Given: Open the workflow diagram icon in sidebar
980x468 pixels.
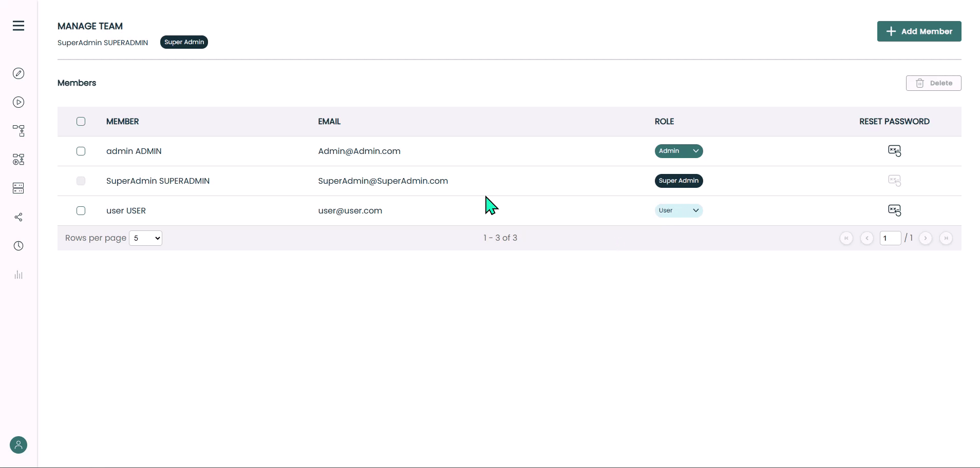Looking at the screenshot, I should click(x=18, y=131).
